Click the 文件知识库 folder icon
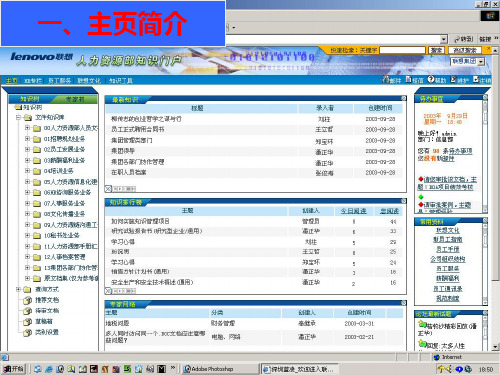 tap(28, 117)
